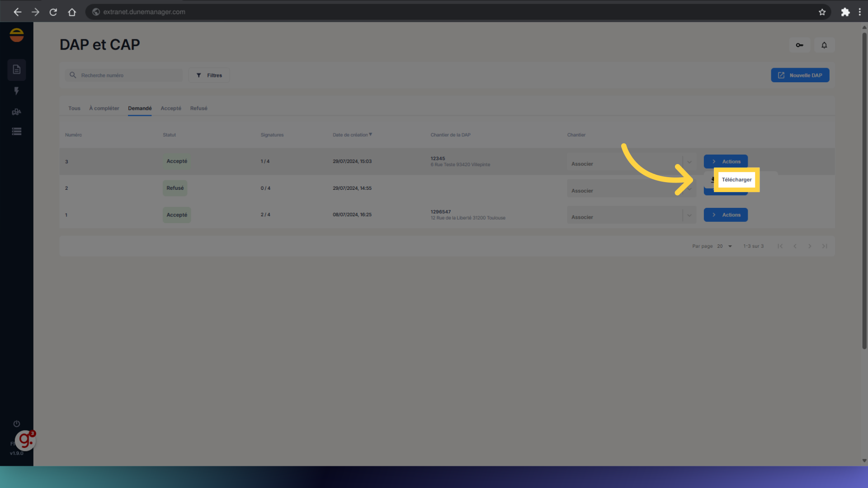Expand Associer dropdown for DAP 3

click(689, 162)
